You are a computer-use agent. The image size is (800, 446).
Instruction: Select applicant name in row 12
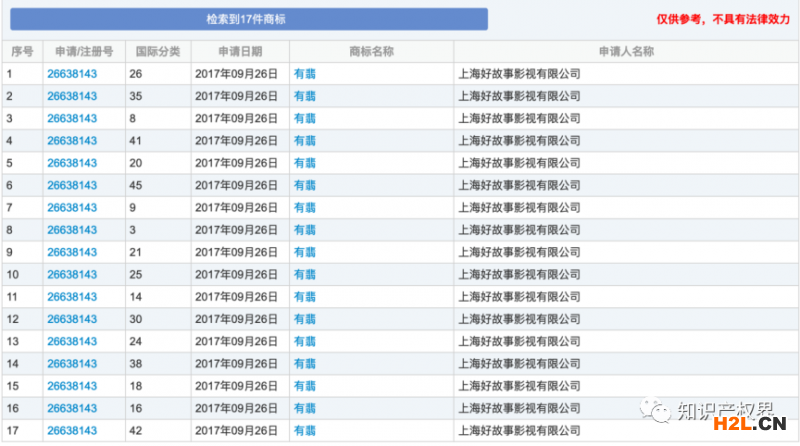519,319
